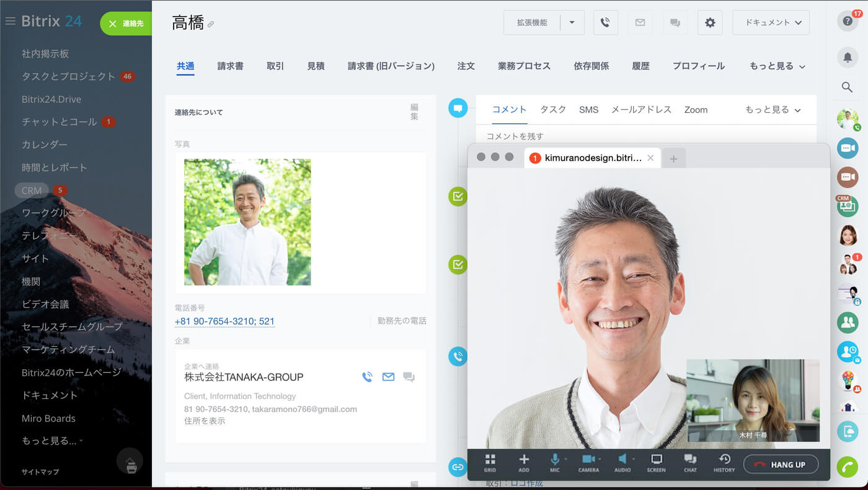The height and width of the screenshot is (490, 868).
Task: Expand もっと見る in the main tab bar
Action: 777,66
